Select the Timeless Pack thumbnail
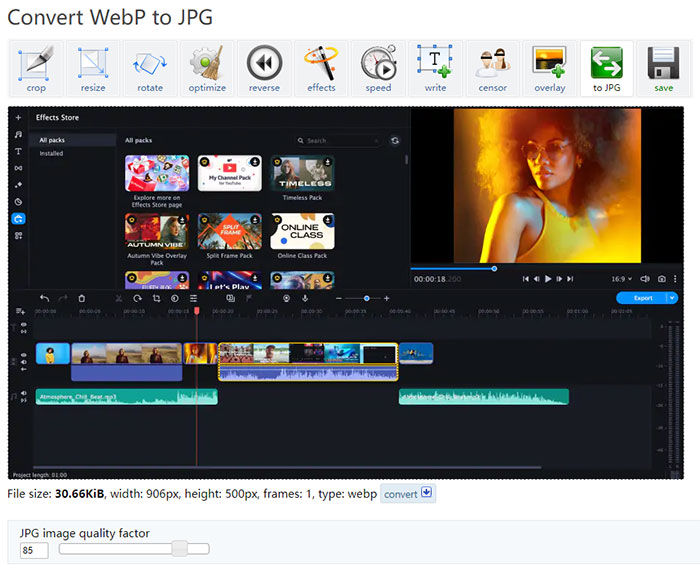The height and width of the screenshot is (570, 700). (x=302, y=173)
